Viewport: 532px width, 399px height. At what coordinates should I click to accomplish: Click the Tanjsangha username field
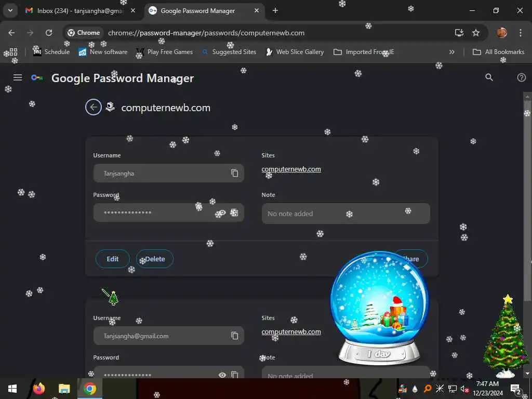coord(169,174)
